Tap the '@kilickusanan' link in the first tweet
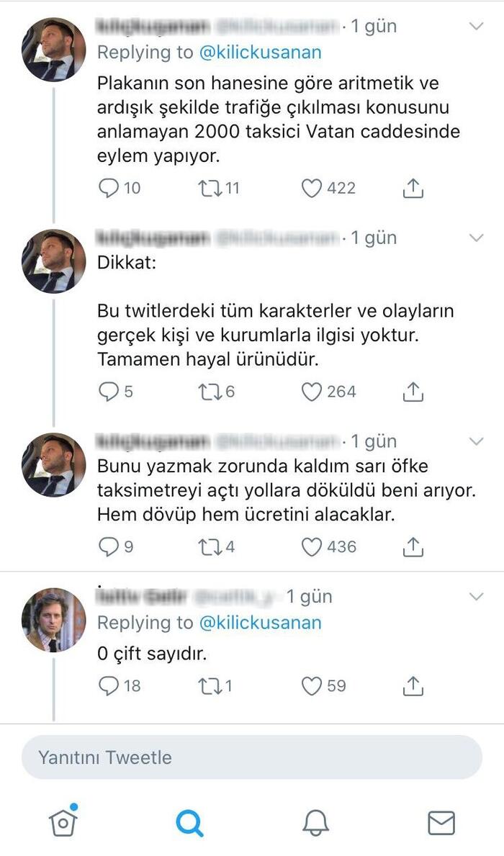The width and height of the screenshot is (504, 856). (x=260, y=53)
